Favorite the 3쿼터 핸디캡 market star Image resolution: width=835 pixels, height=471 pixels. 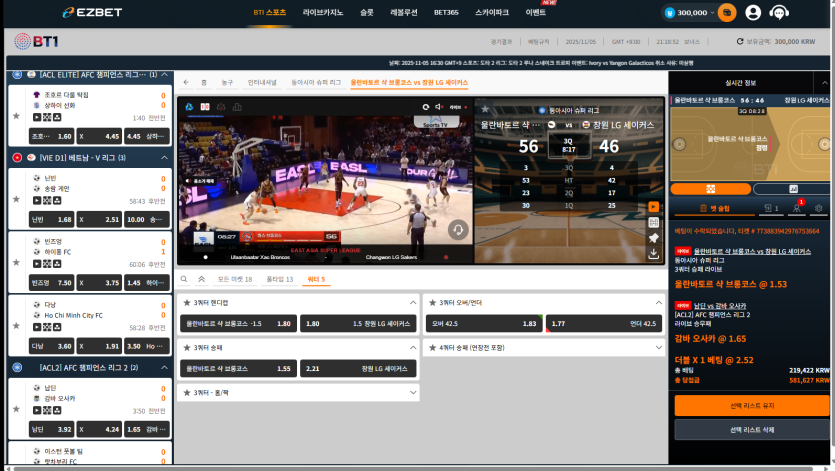coord(186,302)
